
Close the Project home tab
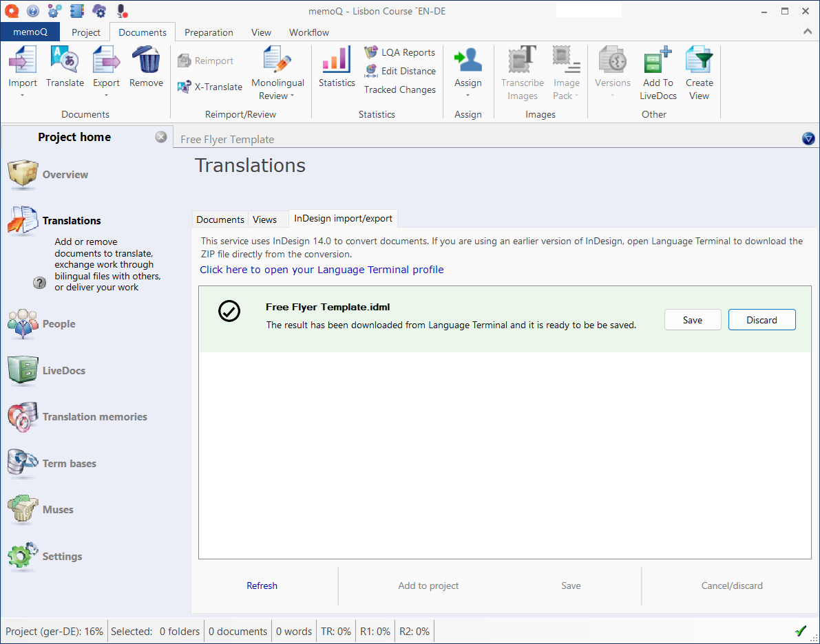[x=161, y=137]
